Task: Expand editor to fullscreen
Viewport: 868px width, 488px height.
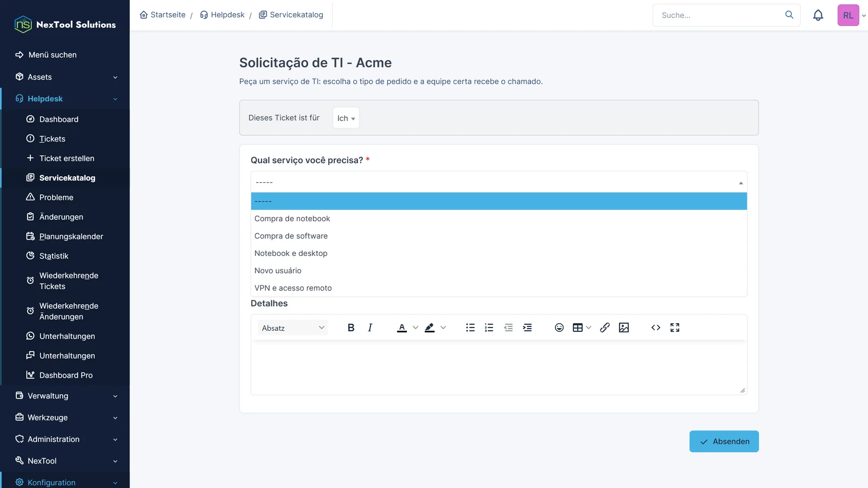Action: pyautogui.click(x=675, y=328)
